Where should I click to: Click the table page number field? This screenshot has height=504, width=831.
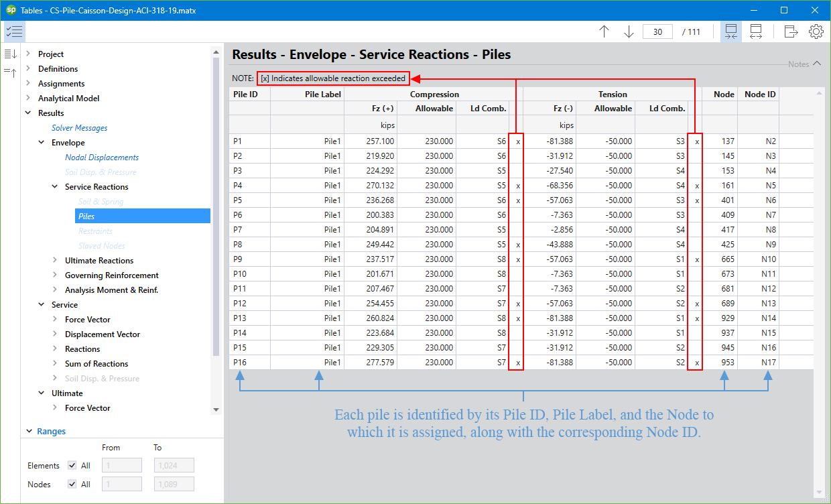657,31
